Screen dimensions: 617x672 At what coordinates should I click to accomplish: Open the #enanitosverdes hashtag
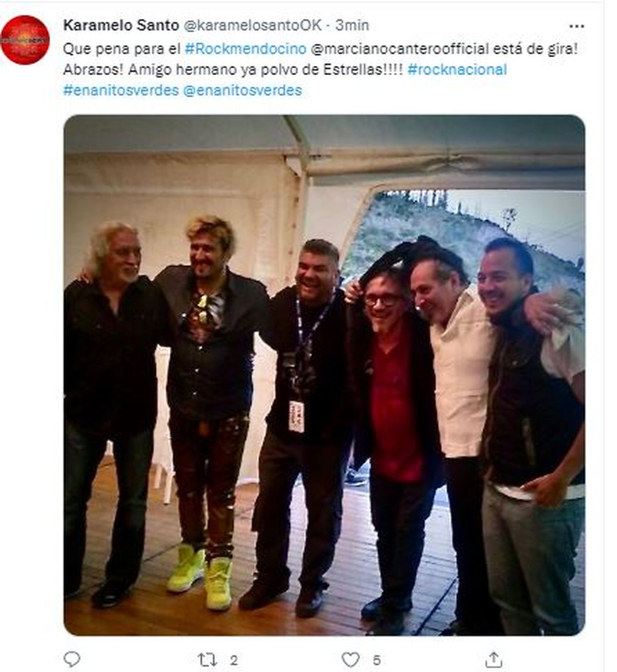point(121,90)
